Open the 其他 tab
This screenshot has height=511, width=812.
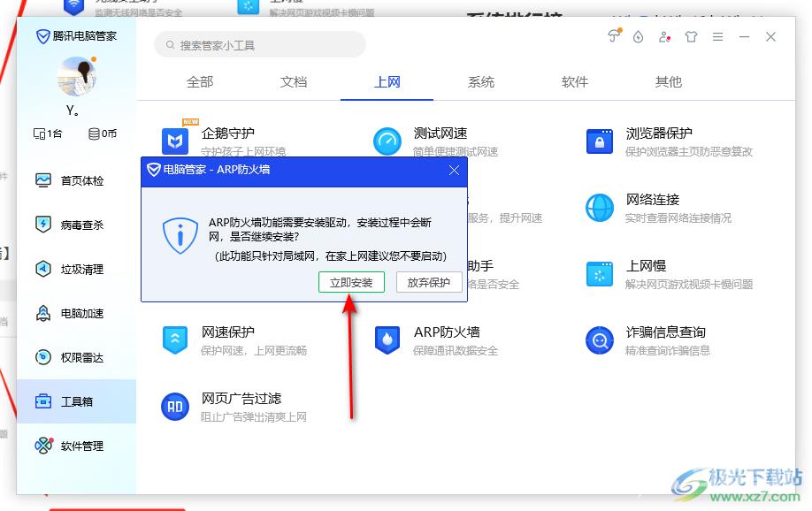point(668,82)
